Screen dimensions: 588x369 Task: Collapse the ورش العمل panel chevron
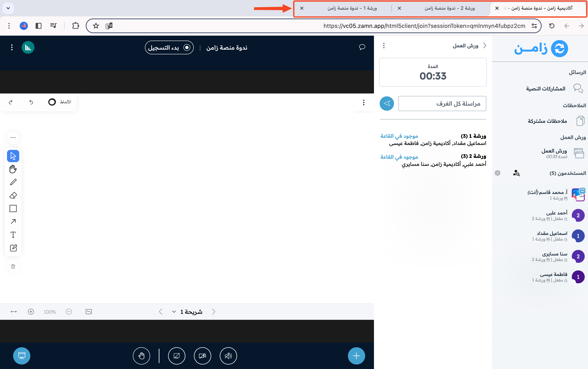[x=485, y=46]
